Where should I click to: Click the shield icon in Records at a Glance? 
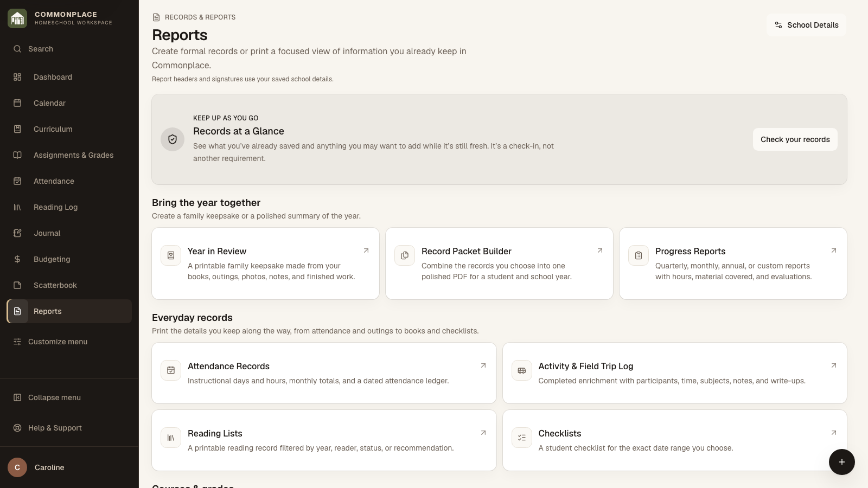173,139
